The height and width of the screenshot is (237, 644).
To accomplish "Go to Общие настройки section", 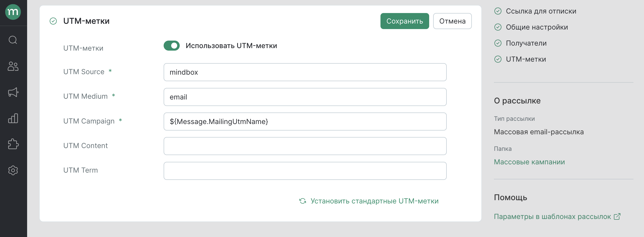I will click(x=537, y=27).
